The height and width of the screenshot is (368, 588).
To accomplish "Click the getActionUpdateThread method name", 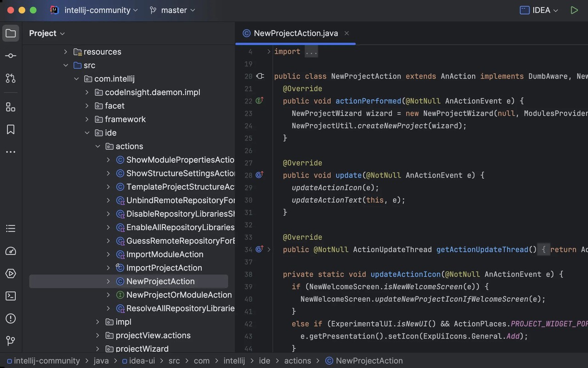I will click(x=482, y=249).
